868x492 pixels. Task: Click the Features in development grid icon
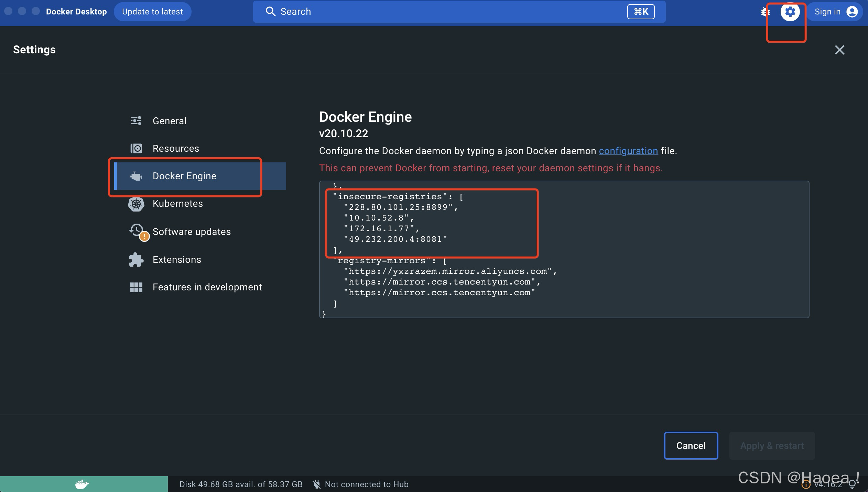click(136, 287)
